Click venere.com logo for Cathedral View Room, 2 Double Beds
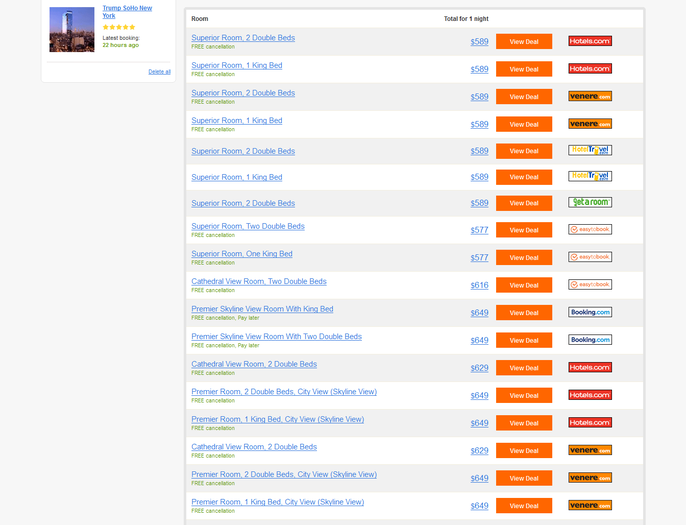The image size is (686, 525). click(590, 450)
